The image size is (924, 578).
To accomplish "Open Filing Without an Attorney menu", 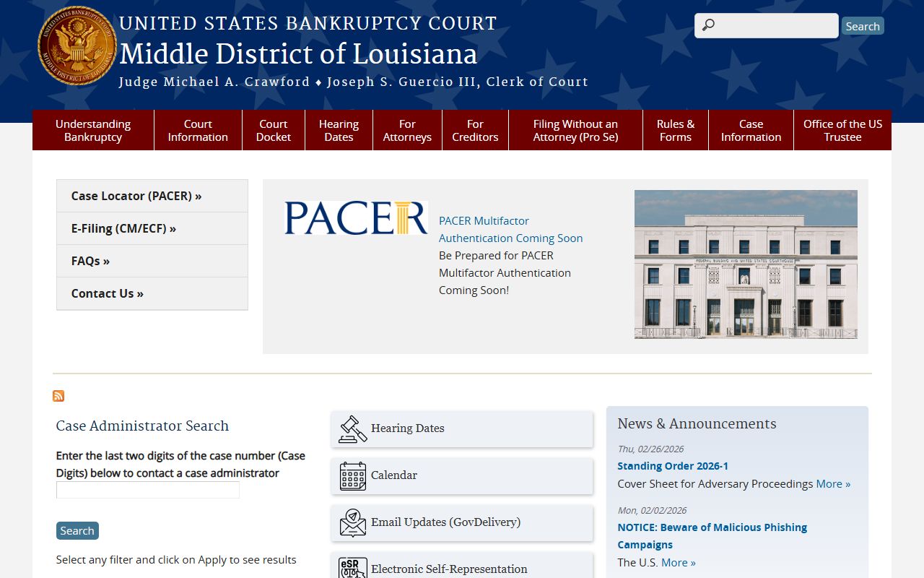I will click(575, 130).
